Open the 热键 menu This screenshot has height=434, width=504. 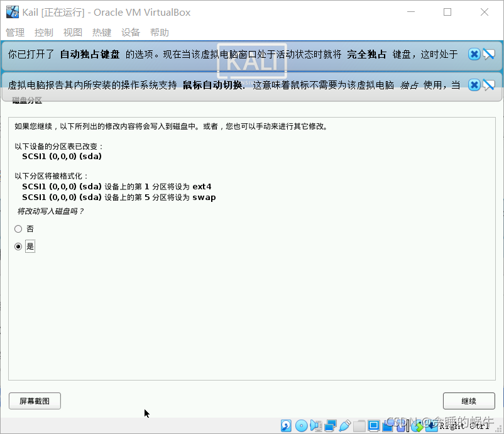[x=102, y=32]
